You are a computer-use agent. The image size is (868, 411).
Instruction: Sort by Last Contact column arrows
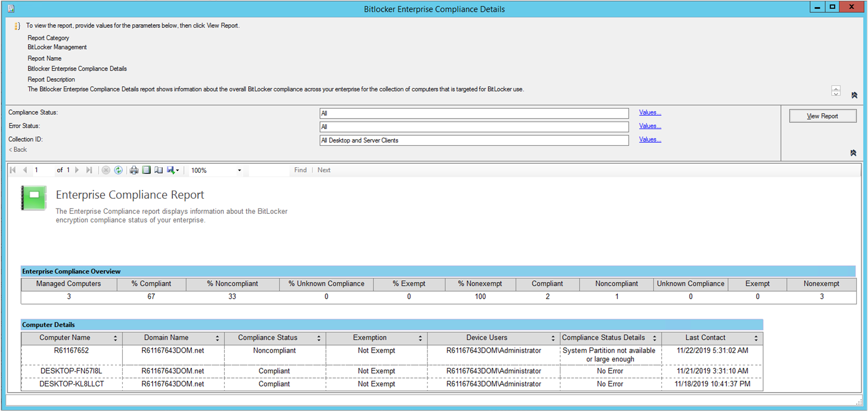[756, 338]
